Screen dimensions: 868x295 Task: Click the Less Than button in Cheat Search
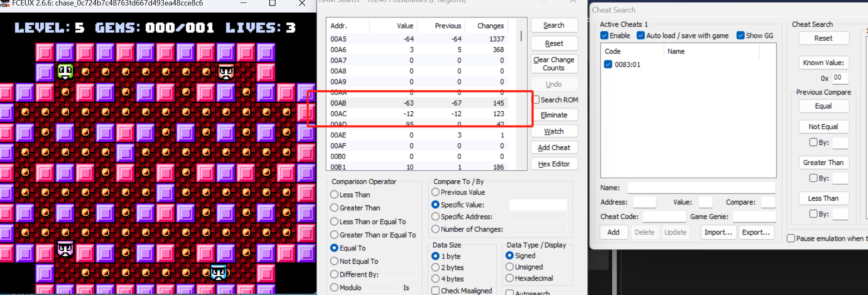(x=824, y=198)
